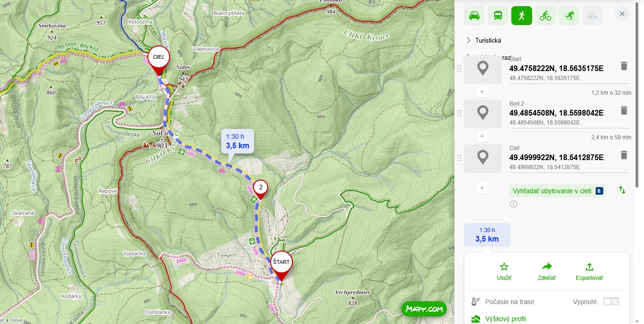Select car route mode icon
This screenshot has width=644, height=324.
tap(474, 16)
